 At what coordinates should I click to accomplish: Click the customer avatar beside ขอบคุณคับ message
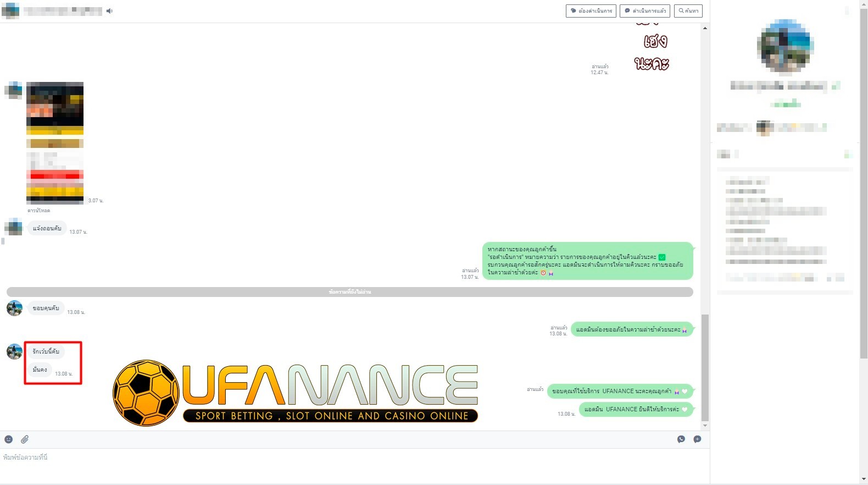pyautogui.click(x=14, y=308)
